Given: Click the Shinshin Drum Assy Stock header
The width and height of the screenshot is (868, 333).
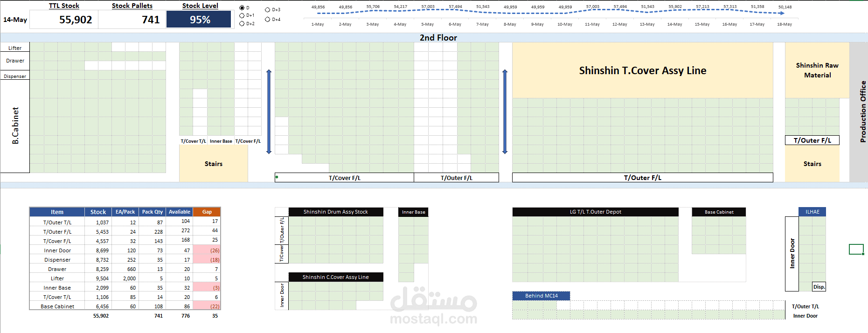Looking at the screenshot, I should 336,212.
